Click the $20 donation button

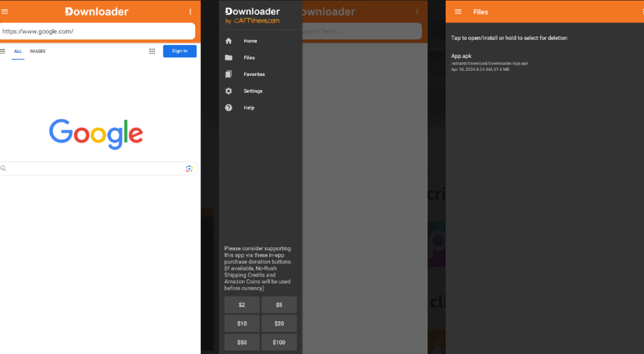pos(279,324)
